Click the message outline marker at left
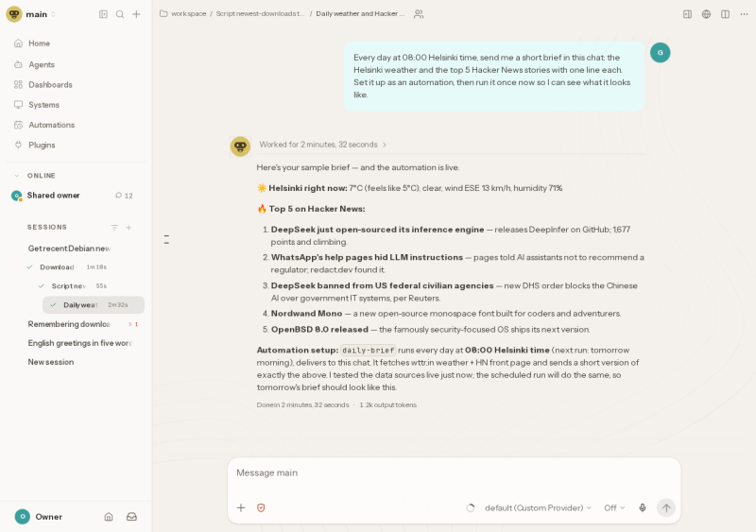Image resolution: width=756 pixels, height=532 pixels. tap(166, 239)
